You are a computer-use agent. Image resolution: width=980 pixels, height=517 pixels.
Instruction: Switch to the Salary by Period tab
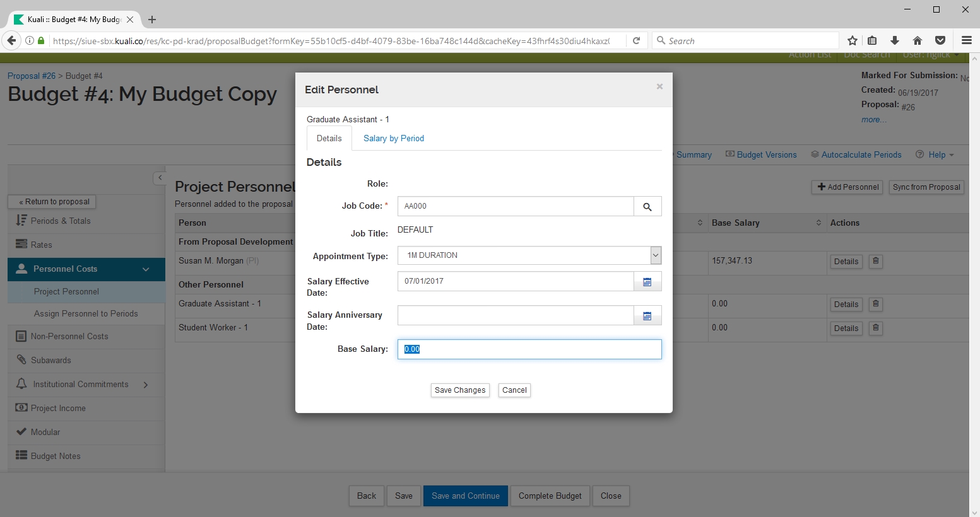(393, 139)
